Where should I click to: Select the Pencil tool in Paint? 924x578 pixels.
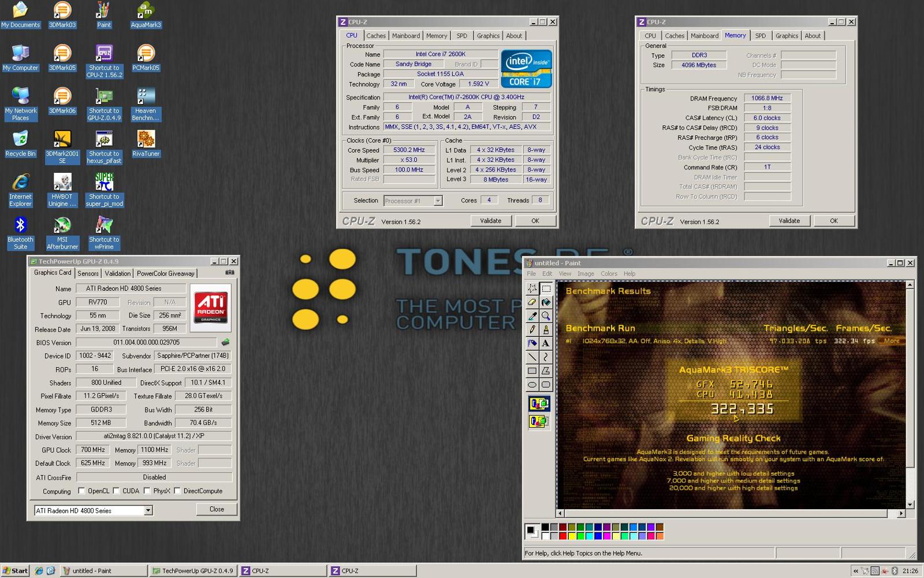(x=532, y=329)
